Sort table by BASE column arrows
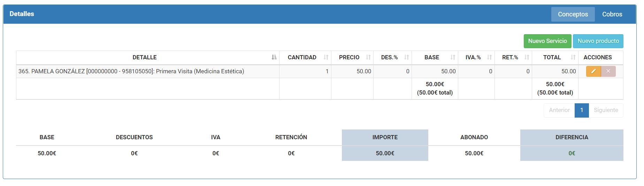This screenshot has width=644, height=186. click(x=453, y=57)
